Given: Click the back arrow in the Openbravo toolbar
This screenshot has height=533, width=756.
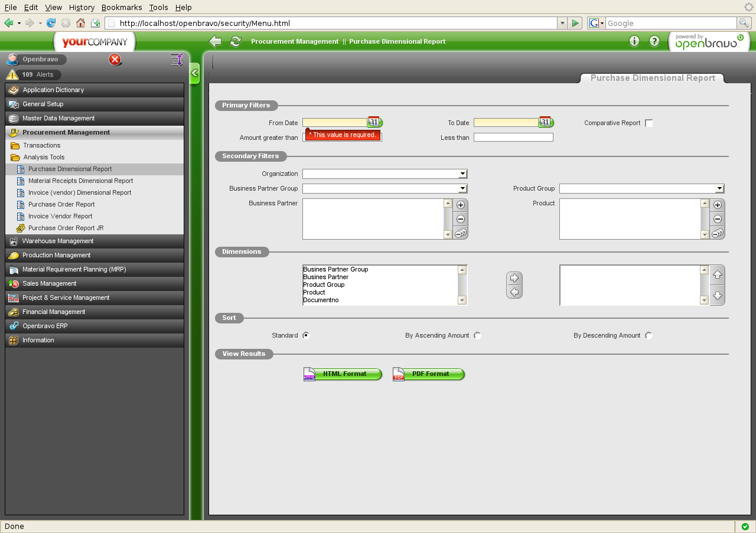Looking at the screenshot, I should pos(216,41).
